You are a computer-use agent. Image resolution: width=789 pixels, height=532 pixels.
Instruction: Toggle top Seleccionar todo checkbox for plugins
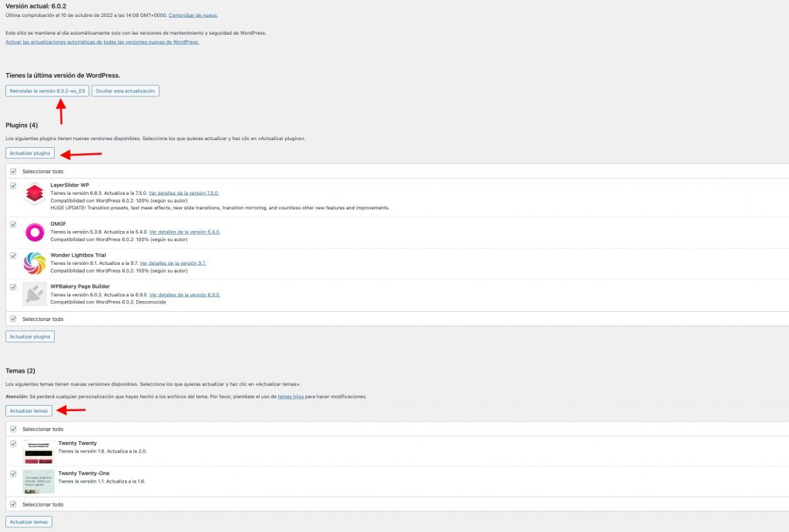tap(13, 172)
